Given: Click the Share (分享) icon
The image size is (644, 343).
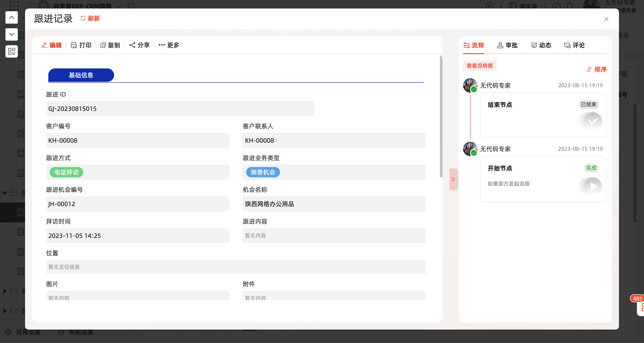Looking at the screenshot, I should tap(132, 45).
